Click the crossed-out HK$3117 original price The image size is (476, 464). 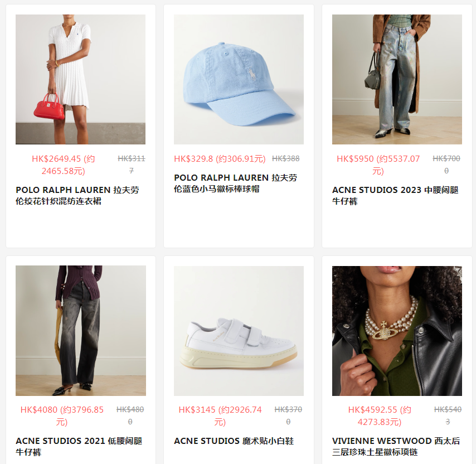coord(132,165)
